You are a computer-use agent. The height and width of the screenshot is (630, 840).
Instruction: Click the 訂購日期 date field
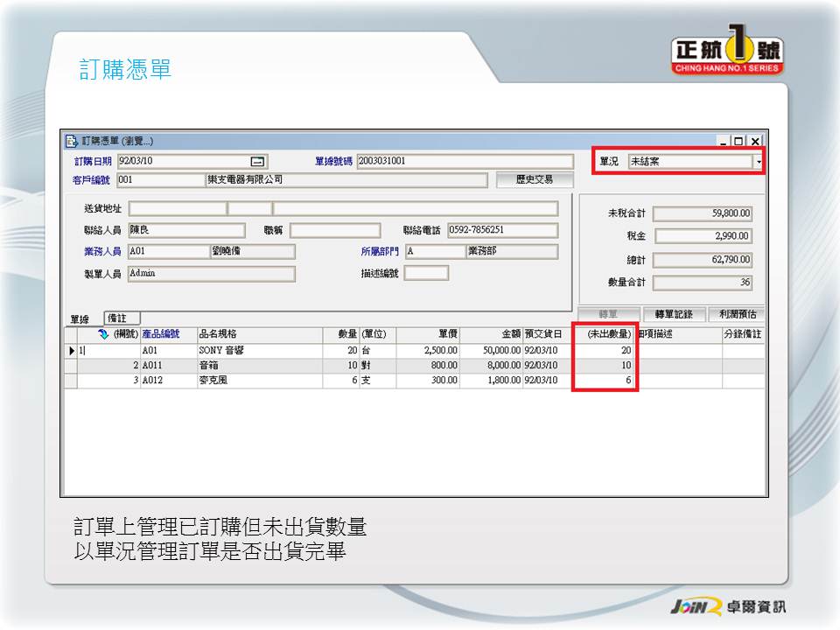pos(182,162)
